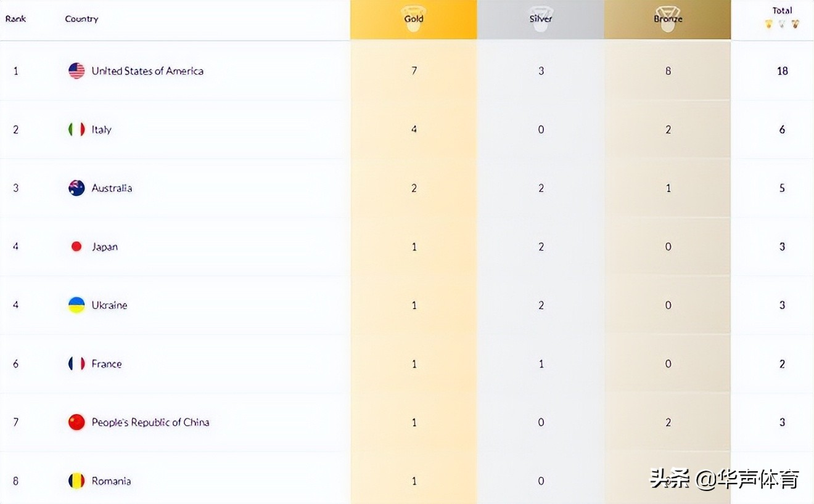
Task: Select Italy gold count 4
Action: tap(414, 129)
